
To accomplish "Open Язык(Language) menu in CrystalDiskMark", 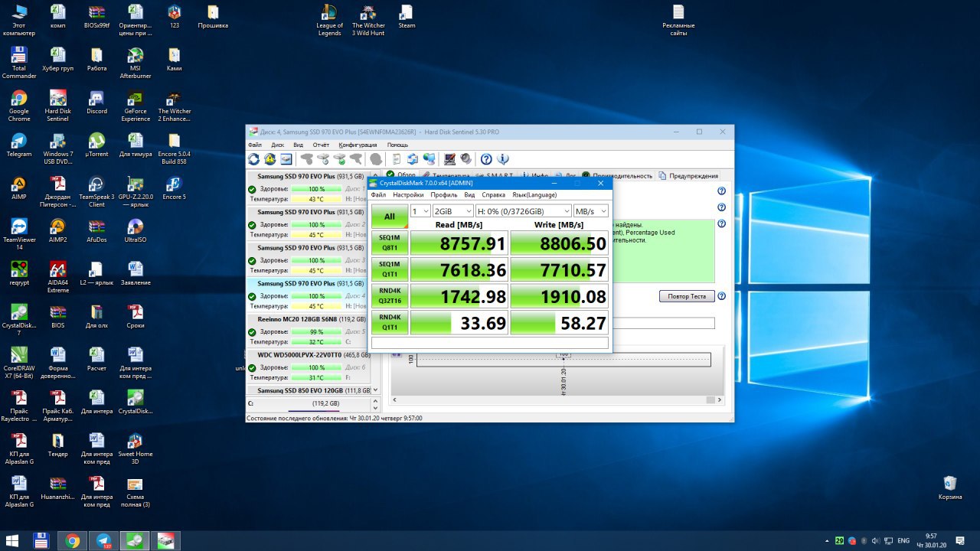I will click(534, 195).
